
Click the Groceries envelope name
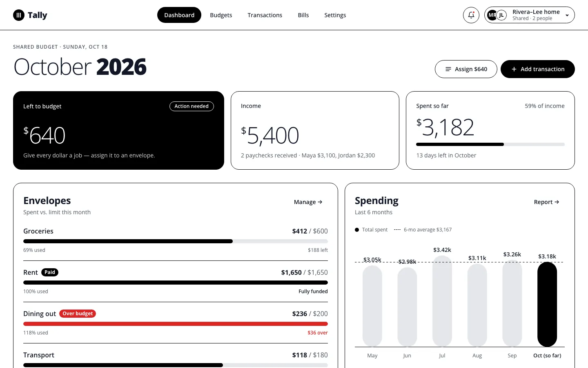[x=38, y=231]
